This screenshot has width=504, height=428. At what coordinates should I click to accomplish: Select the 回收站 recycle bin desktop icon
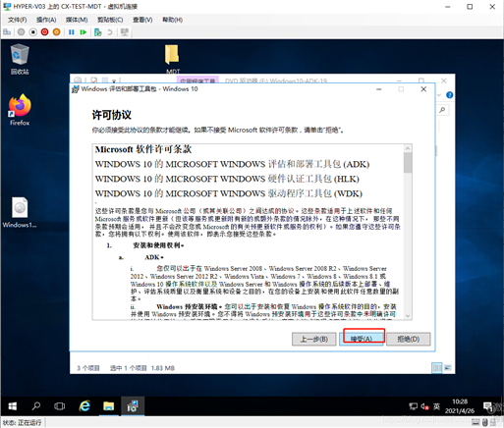click(20, 59)
